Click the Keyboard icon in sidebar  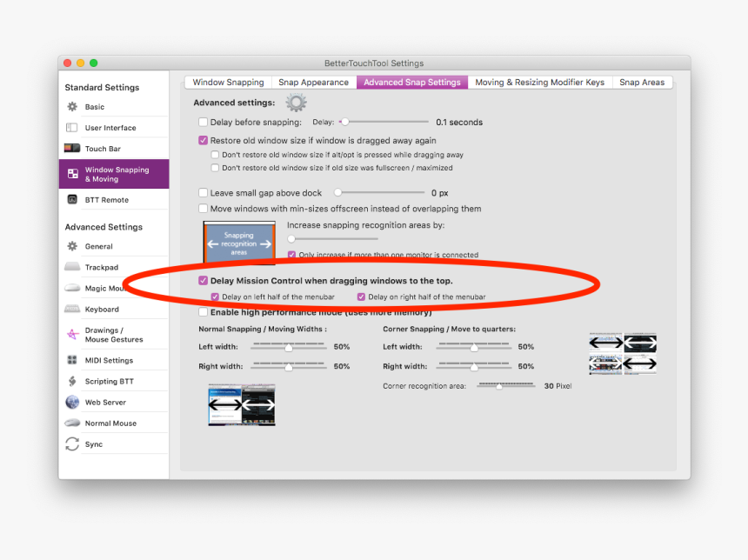(72, 309)
